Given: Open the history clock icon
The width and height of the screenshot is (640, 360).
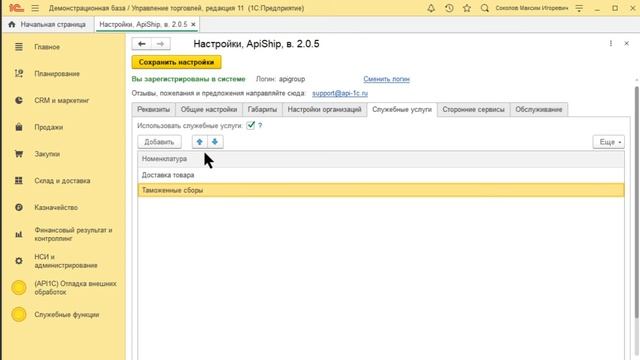Looking at the screenshot, I should click(x=449, y=8).
